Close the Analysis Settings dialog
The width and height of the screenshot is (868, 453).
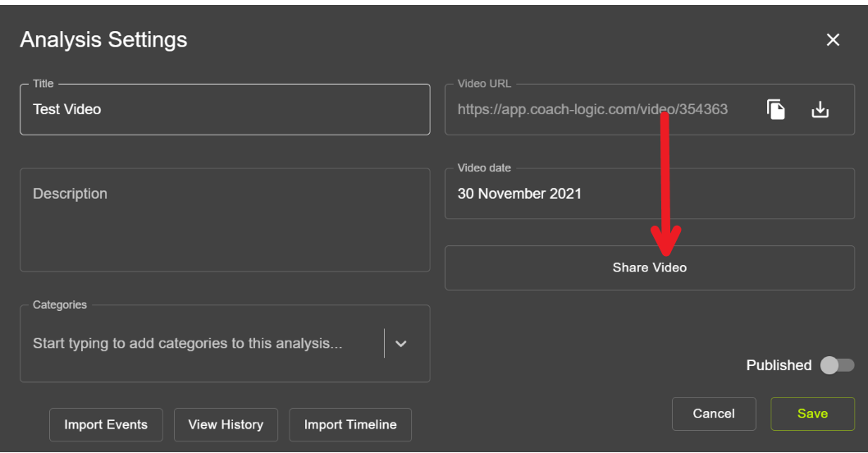pyautogui.click(x=833, y=40)
